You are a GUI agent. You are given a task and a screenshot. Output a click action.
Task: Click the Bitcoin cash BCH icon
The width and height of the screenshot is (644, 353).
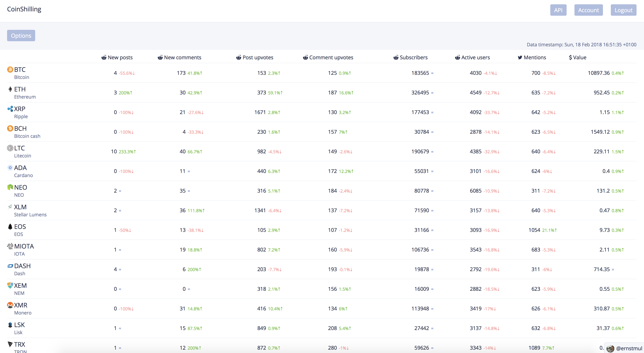click(10, 128)
